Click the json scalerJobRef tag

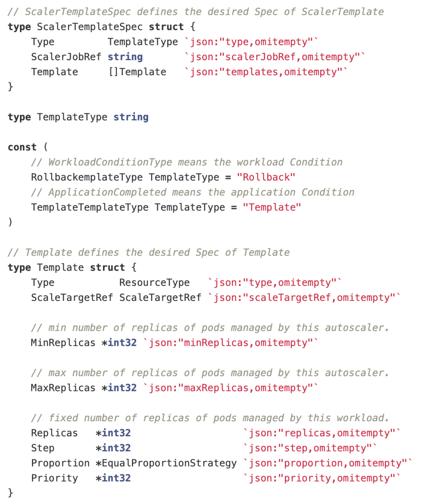coord(275,57)
